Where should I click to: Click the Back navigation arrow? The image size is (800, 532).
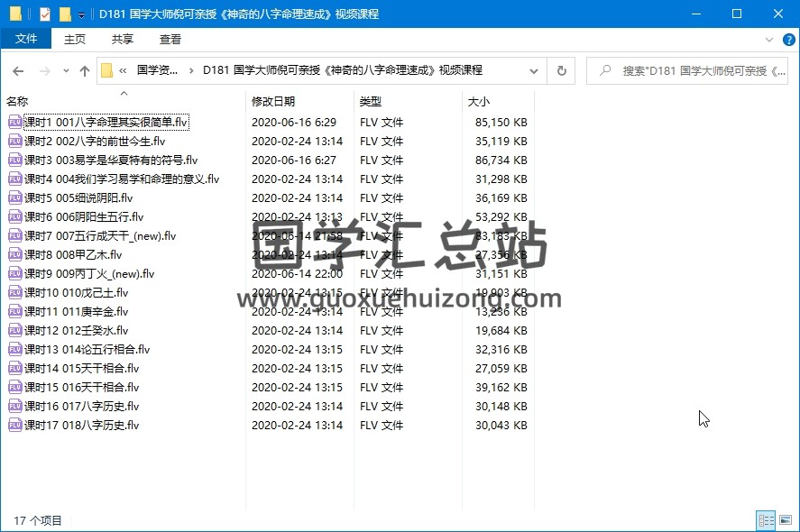click(x=18, y=70)
